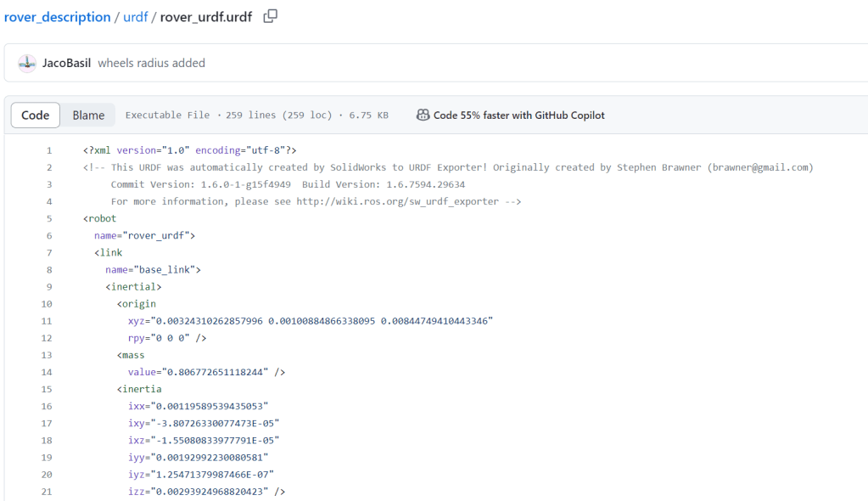Click the name="base_link" code line
Viewport: 868px width, 501px height.
pyautogui.click(x=153, y=269)
